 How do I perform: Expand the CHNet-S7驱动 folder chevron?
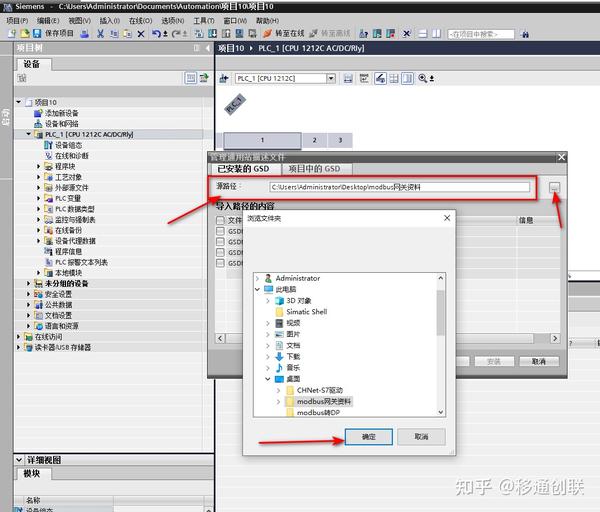coord(278,390)
